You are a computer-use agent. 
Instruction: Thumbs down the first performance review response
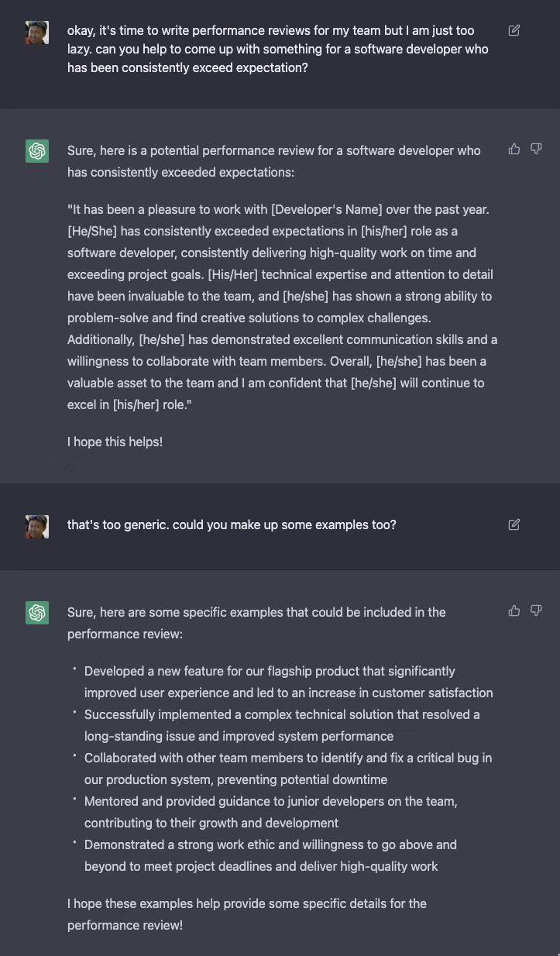point(536,149)
